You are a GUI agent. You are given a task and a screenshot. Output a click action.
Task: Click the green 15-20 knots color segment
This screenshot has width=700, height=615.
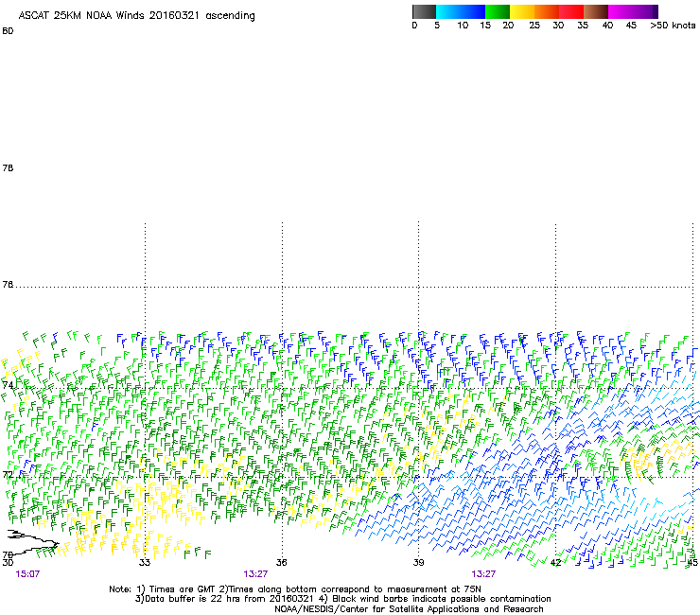click(498, 11)
